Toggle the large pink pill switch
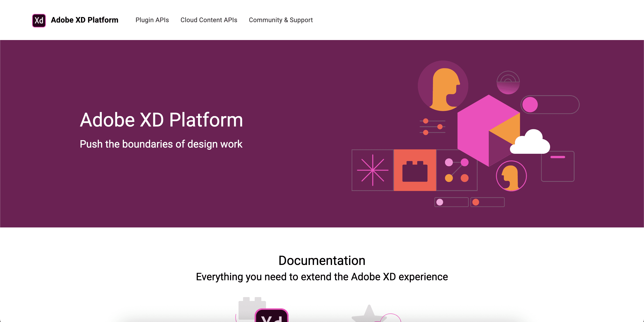Viewport: 644px width, 322px height. coord(550,105)
